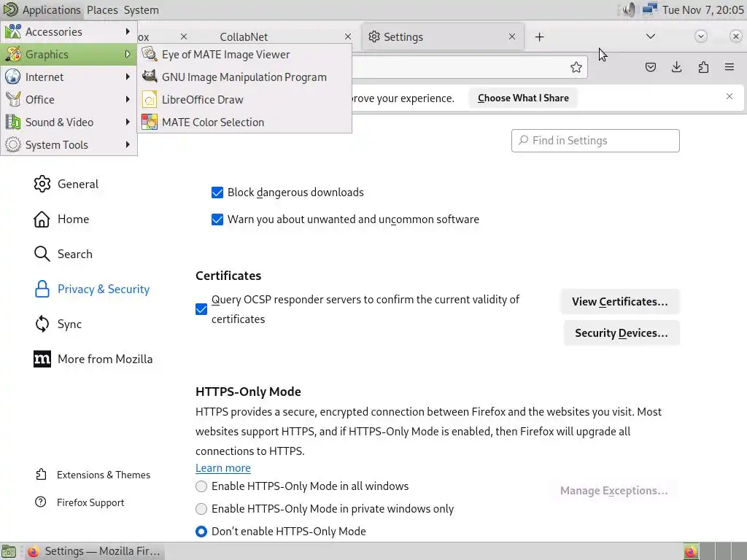Uncheck Warn about unwanted and uncommon software

[217, 219]
